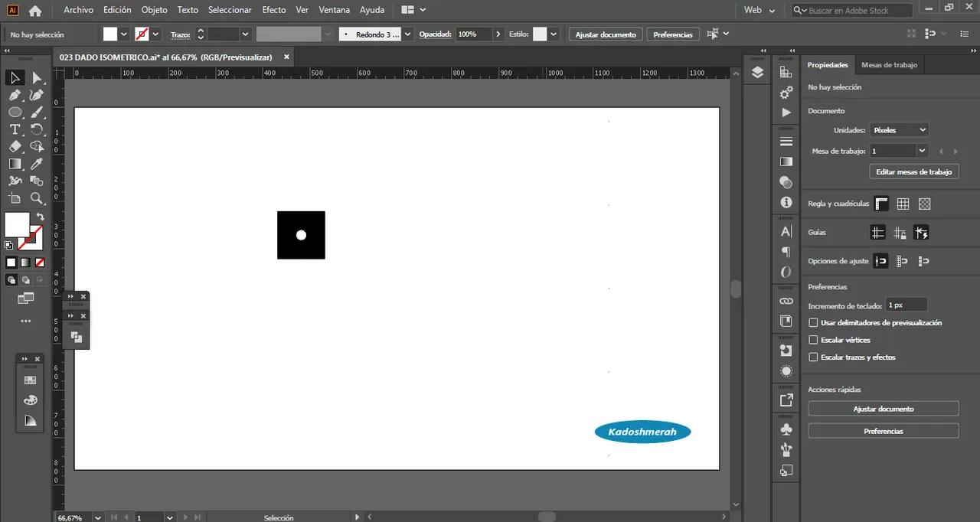Open stroke color dropdown arrow
Screen dimensions: 980x522
coord(155,34)
